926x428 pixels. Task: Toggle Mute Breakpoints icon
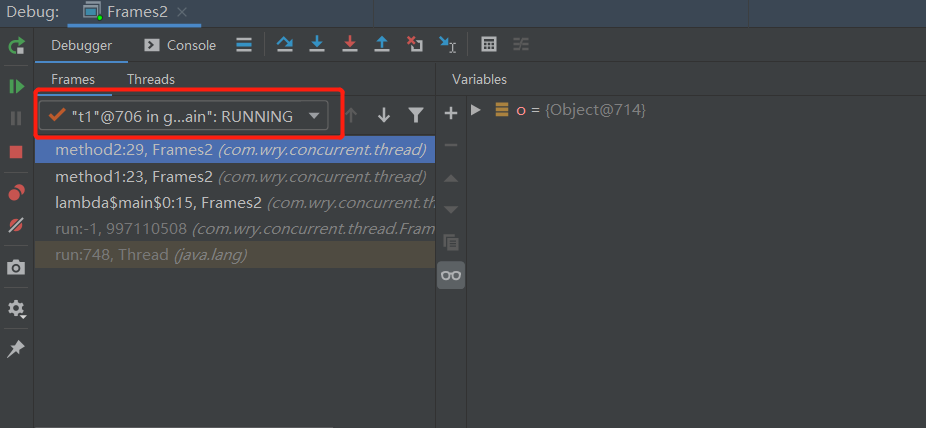(x=17, y=224)
